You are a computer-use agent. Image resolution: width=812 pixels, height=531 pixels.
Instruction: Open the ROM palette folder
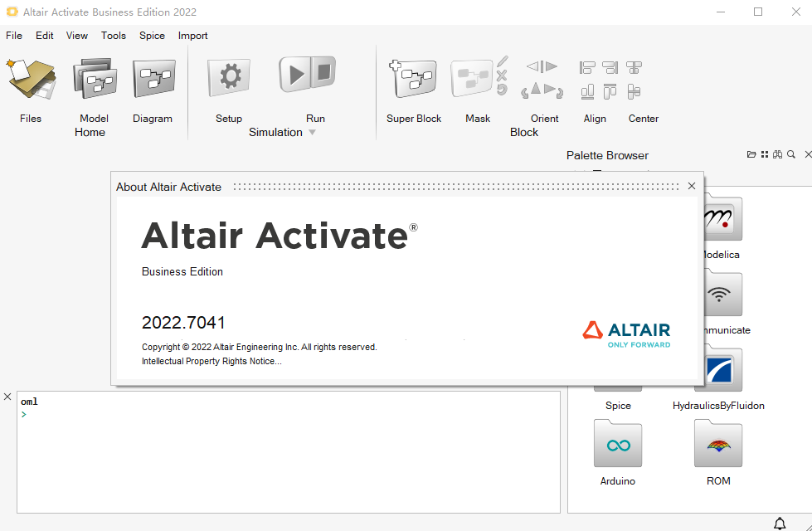pyautogui.click(x=718, y=444)
